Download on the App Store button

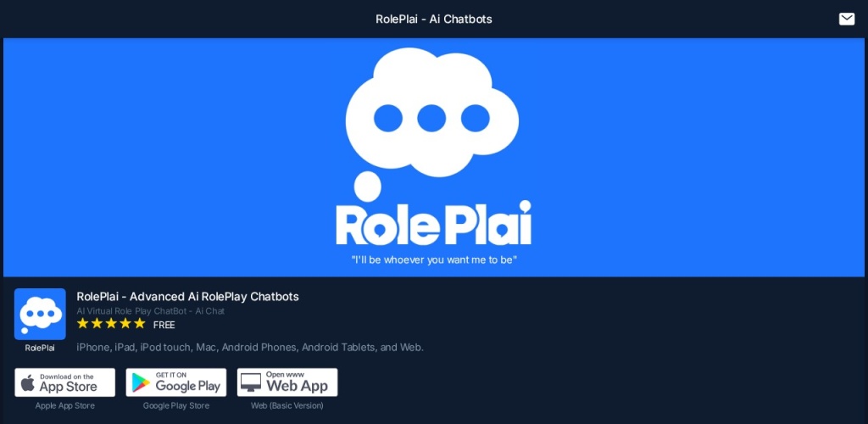[x=64, y=382]
